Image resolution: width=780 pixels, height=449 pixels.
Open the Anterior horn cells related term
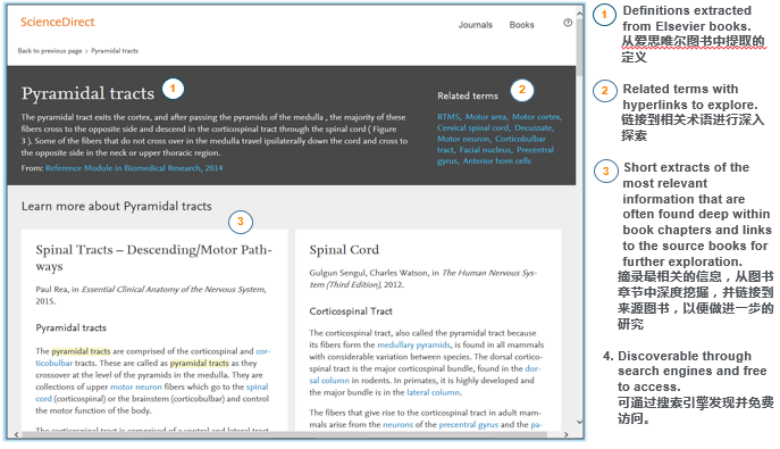[x=496, y=161]
